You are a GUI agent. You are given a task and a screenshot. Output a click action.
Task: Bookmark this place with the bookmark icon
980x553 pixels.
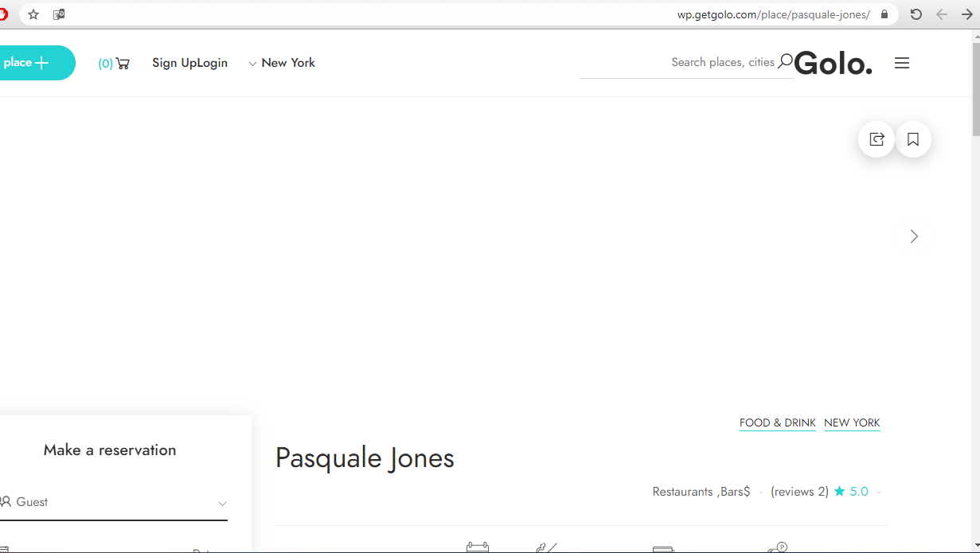[913, 139]
